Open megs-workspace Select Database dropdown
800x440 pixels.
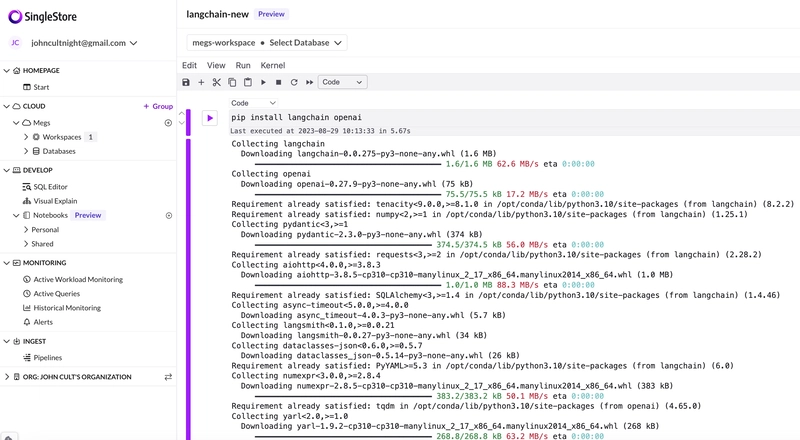point(267,43)
